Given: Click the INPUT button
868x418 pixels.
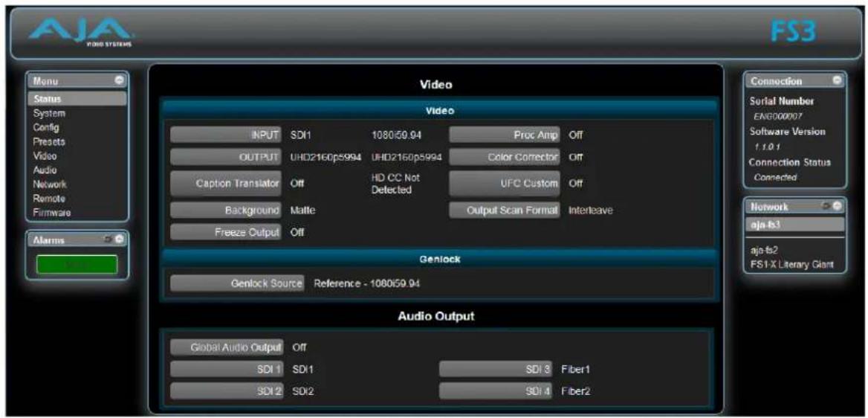Looking at the screenshot, I should (227, 135).
